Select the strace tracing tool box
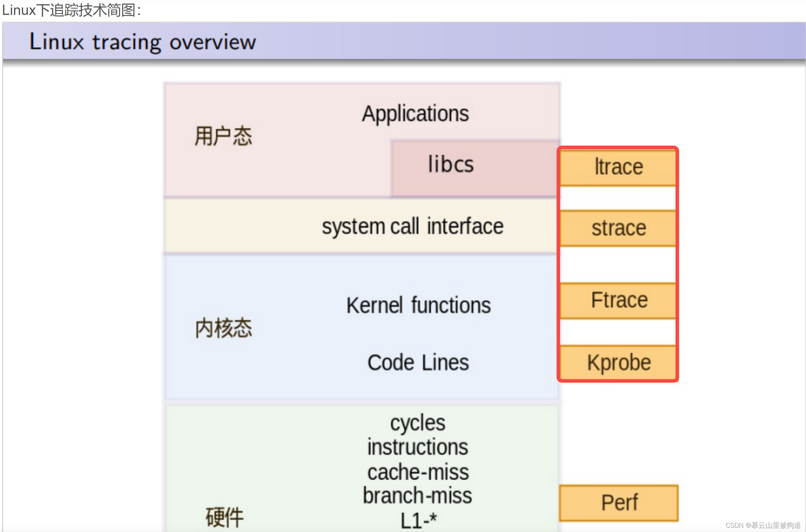The image size is (806, 532). [617, 228]
